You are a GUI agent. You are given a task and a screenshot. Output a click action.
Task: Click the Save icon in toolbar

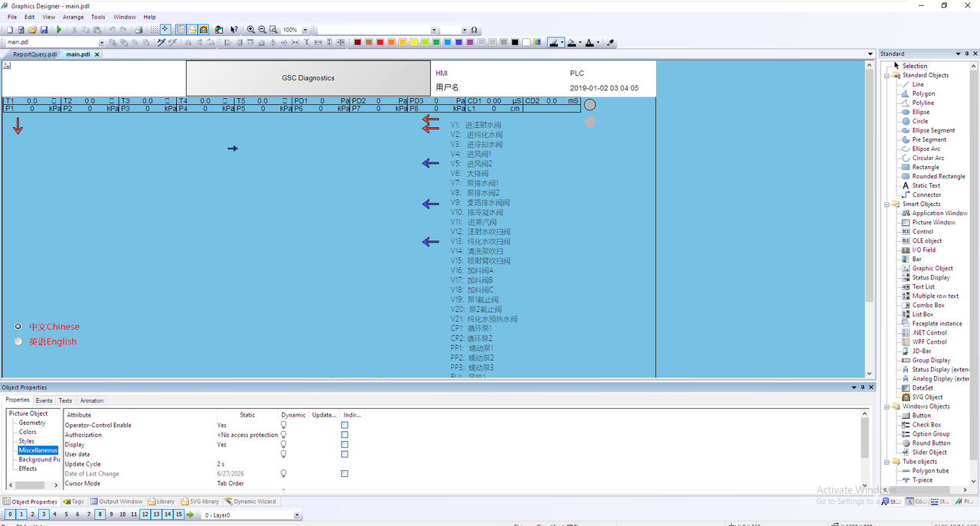click(44, 30)
